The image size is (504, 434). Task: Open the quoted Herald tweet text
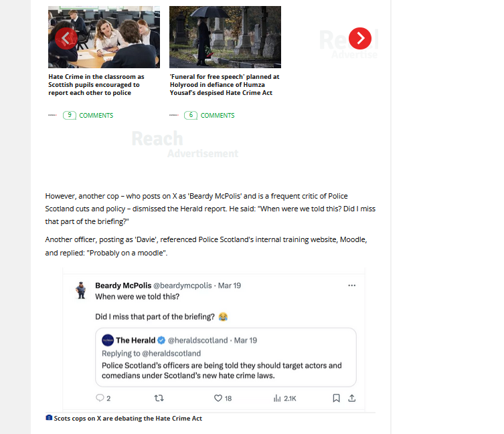[222, 370]
